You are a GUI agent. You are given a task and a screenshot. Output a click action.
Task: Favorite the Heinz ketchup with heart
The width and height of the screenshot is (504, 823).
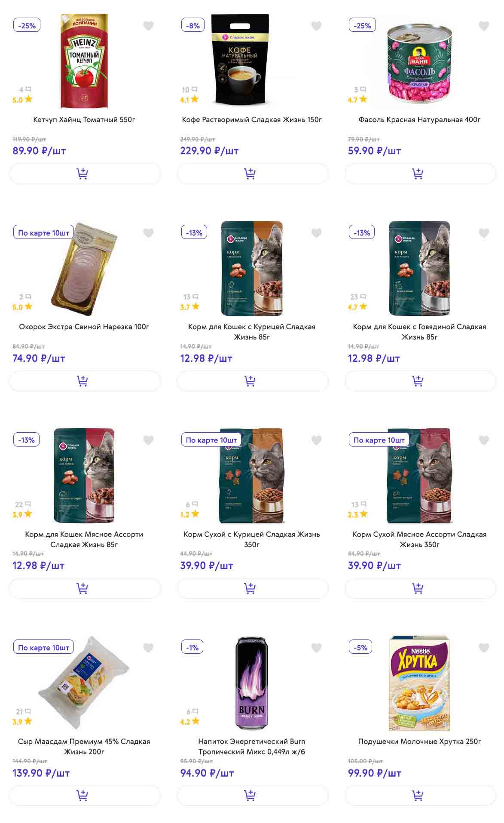(x=148, y=26)
